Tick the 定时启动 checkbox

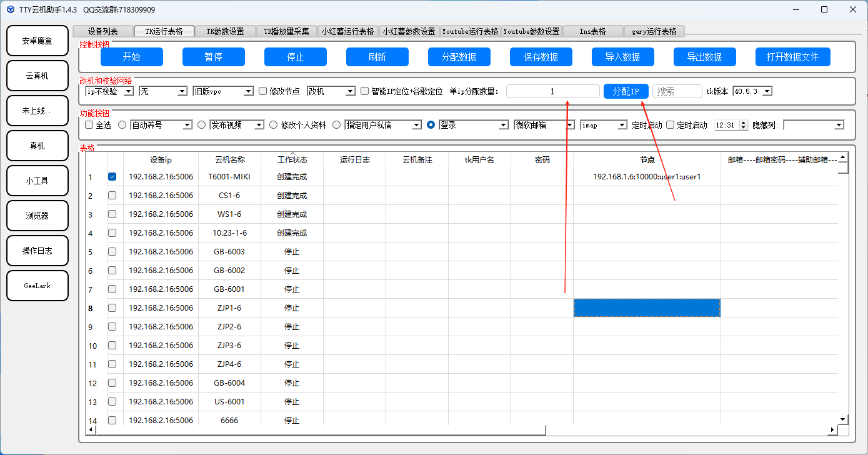pyautogui.click(x=671, y=125)
